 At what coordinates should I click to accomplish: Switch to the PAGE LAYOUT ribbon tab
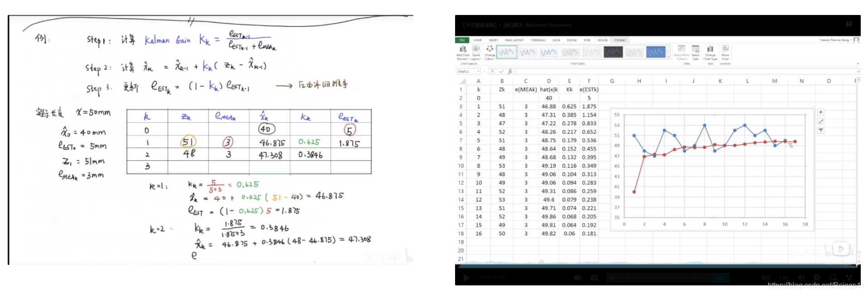[x=514, y=40]
